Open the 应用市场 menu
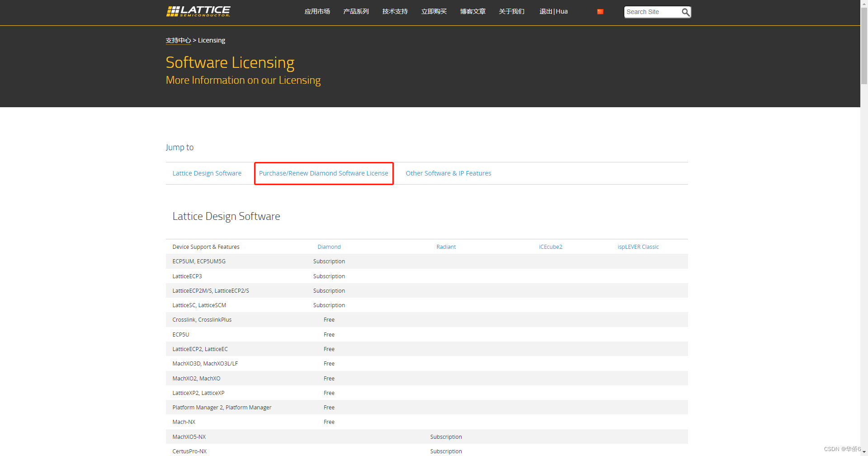 [317, 12]
